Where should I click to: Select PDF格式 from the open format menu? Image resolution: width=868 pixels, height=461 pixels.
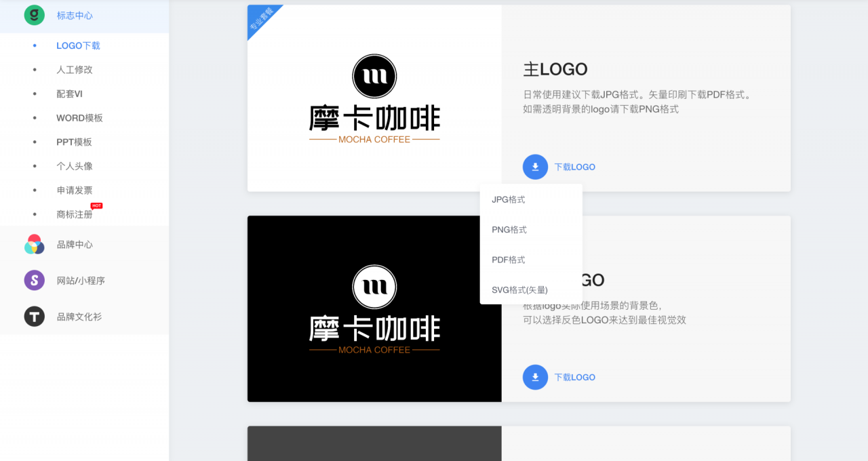(x=509, y=260)
